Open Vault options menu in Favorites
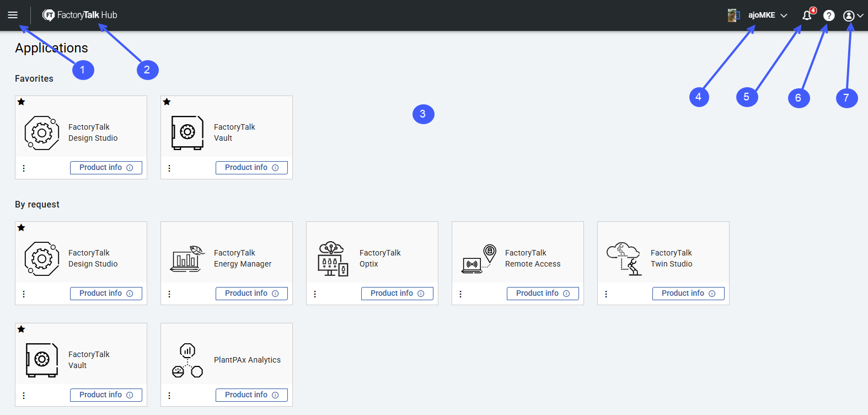The width and height of the screenshot is (868, 415). click(x=169, y=168)
